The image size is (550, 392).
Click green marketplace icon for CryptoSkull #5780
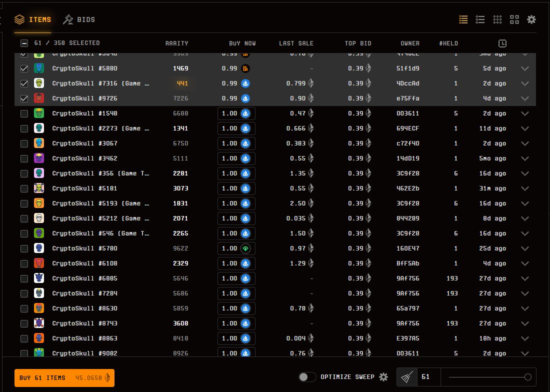point(245,248)
